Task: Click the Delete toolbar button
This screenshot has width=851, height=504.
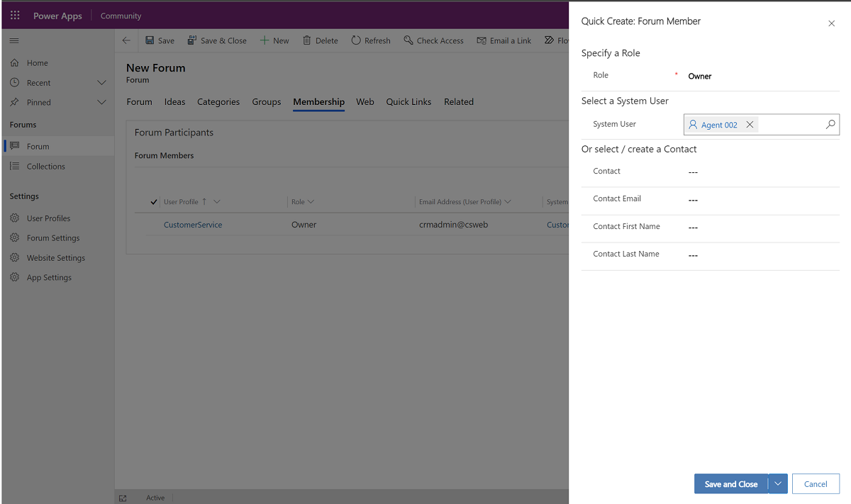Action: [321, 40]
